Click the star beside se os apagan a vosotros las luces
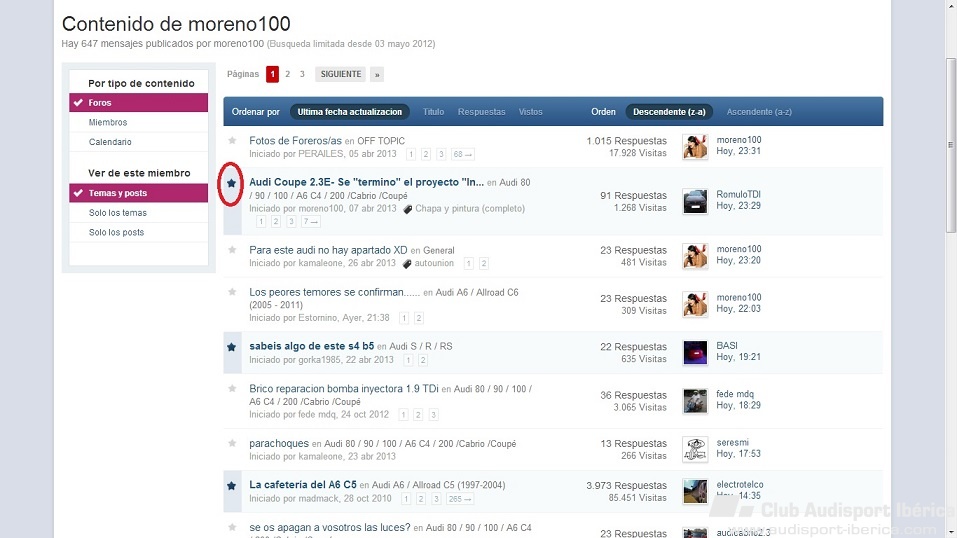Image resolution: width=957 pixels, height=538 pixels. pos(232,527)
